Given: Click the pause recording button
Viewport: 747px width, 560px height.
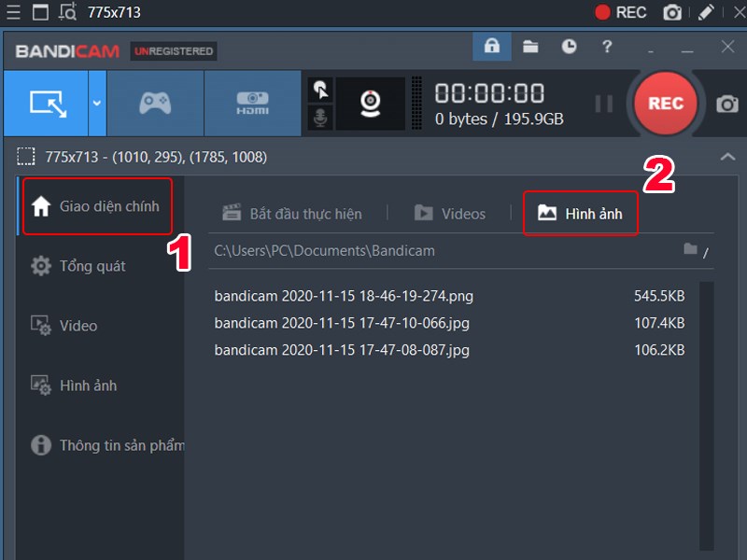Looking at the screenshot, I should click(603, 104).
